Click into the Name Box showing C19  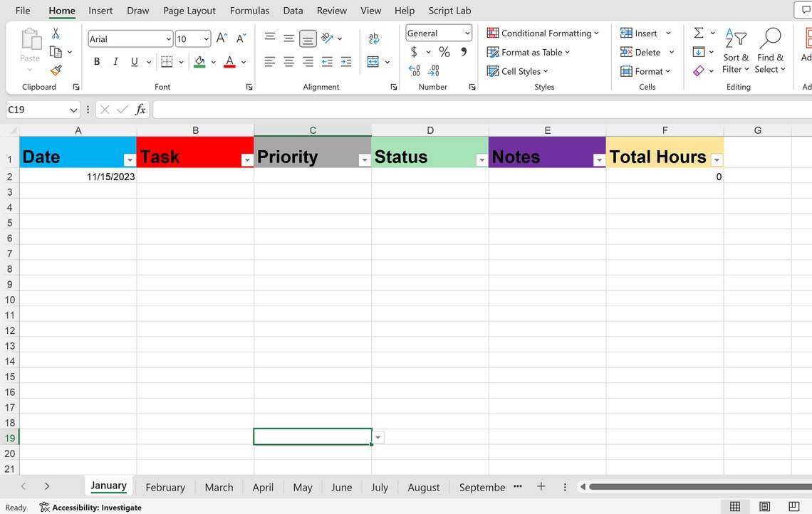[x=36, y=110]
